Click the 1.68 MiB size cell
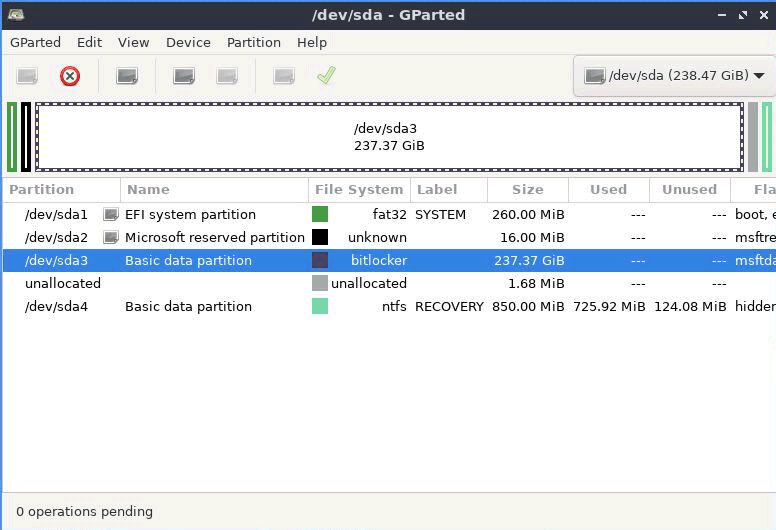The height and width of the screenshot is (530, 776). point(536,283)
